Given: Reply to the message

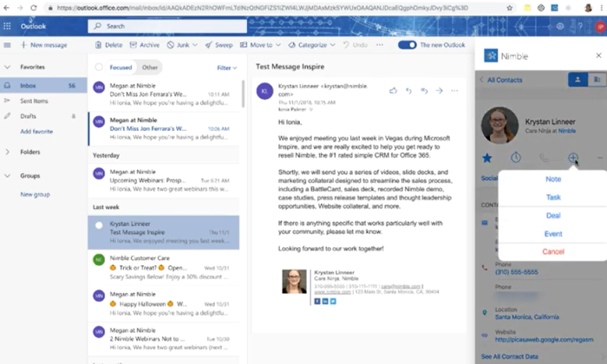Looking at the screenshot, I should [408, 90].
